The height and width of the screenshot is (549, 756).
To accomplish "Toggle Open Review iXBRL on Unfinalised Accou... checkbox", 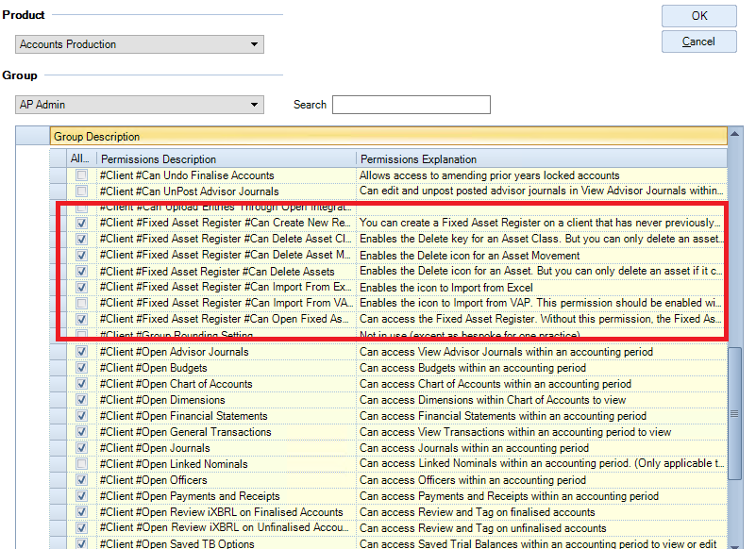I will 82,528.
